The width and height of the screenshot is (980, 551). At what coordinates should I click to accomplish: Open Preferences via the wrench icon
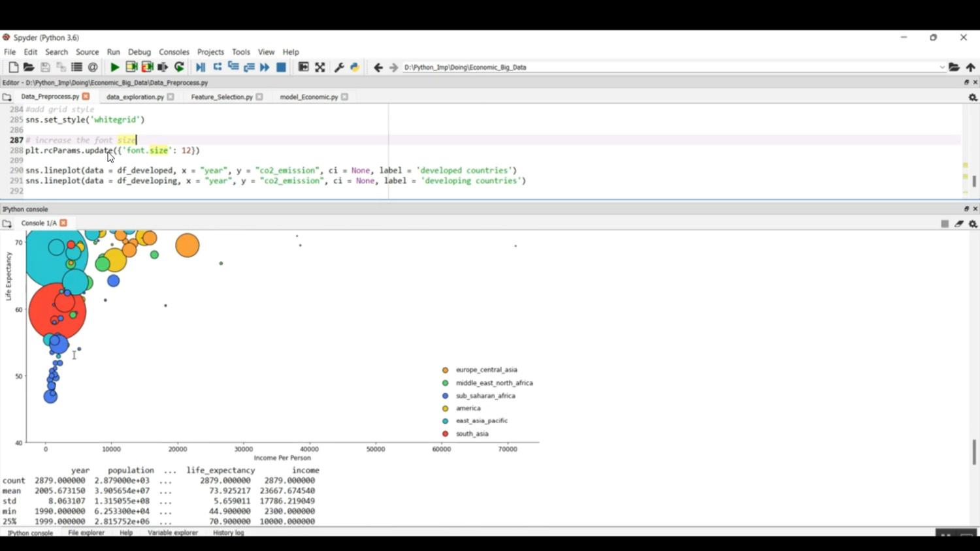click(x=339, y=67)
